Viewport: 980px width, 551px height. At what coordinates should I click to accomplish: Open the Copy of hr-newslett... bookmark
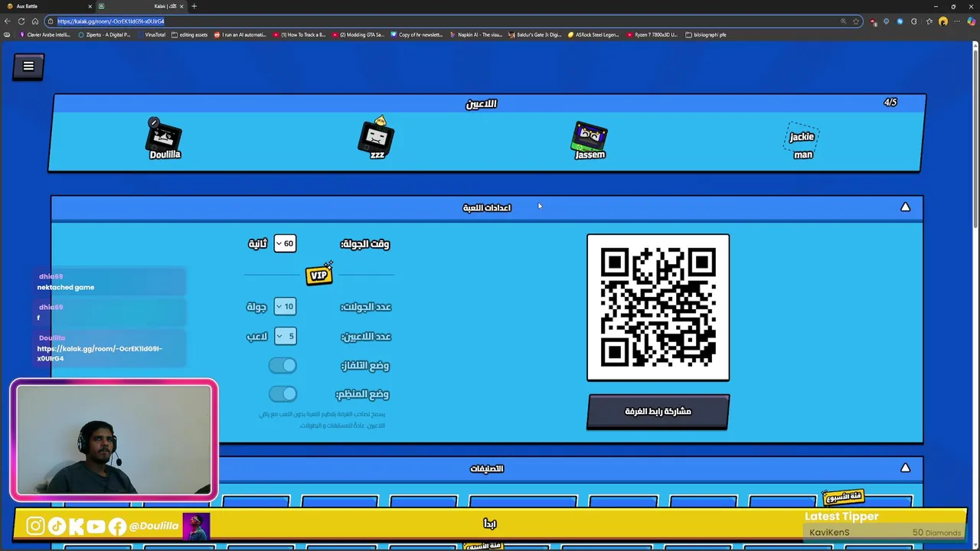417,34
